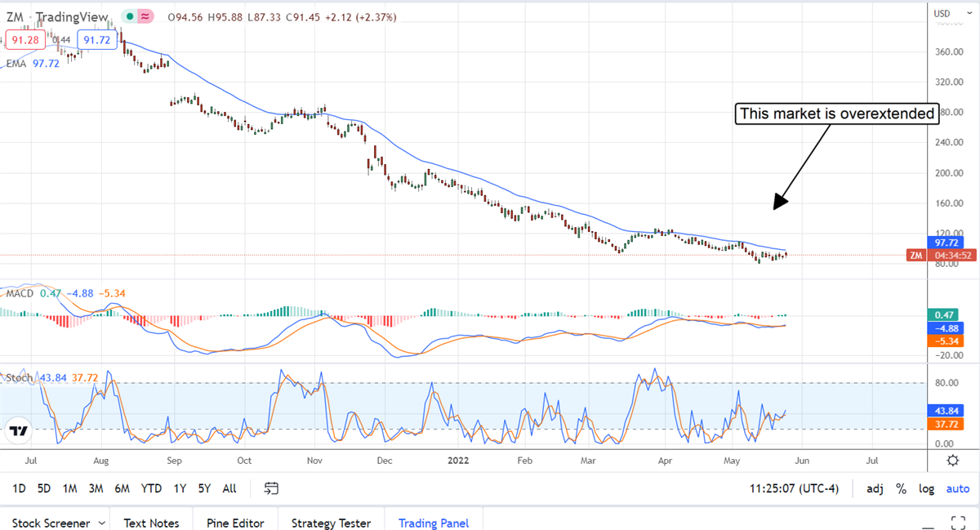Open timezone menu showing UTC-4
Viewport: 980px width, 530px height.
click(x=791, y=488)
